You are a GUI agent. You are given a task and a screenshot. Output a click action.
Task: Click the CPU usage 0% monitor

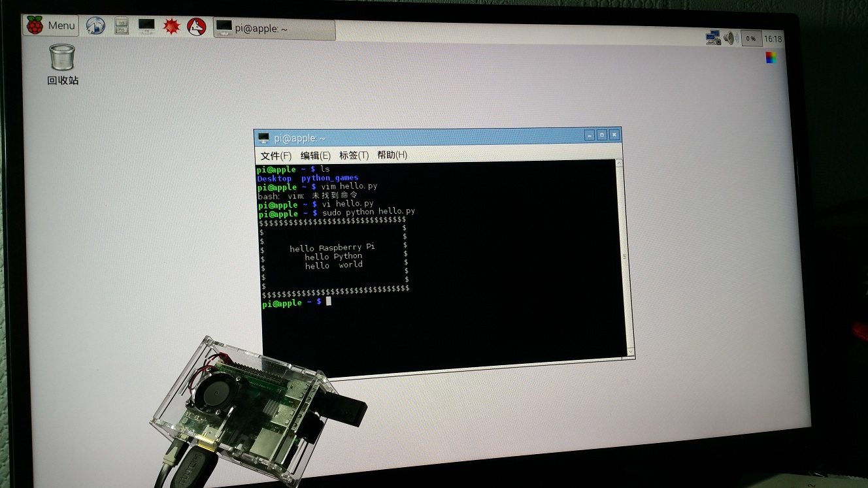click(x=752, y=39)
